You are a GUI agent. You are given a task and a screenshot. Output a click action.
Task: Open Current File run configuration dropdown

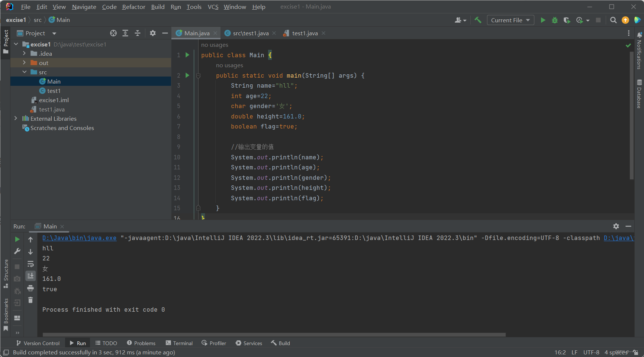(511, 20)
